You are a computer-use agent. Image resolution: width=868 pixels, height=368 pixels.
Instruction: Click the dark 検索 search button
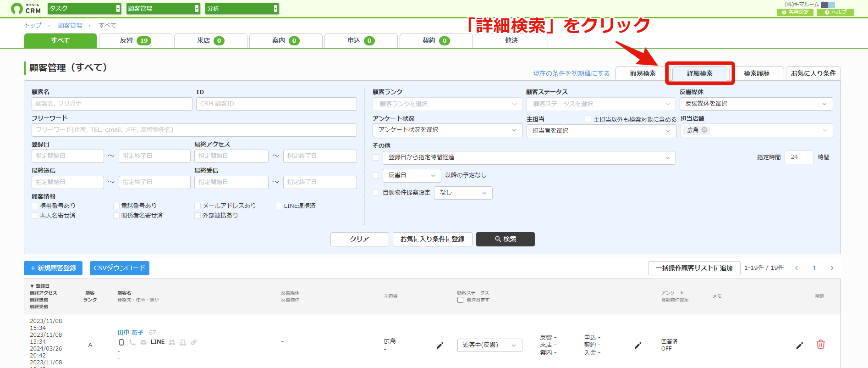[x=505, y=239]
